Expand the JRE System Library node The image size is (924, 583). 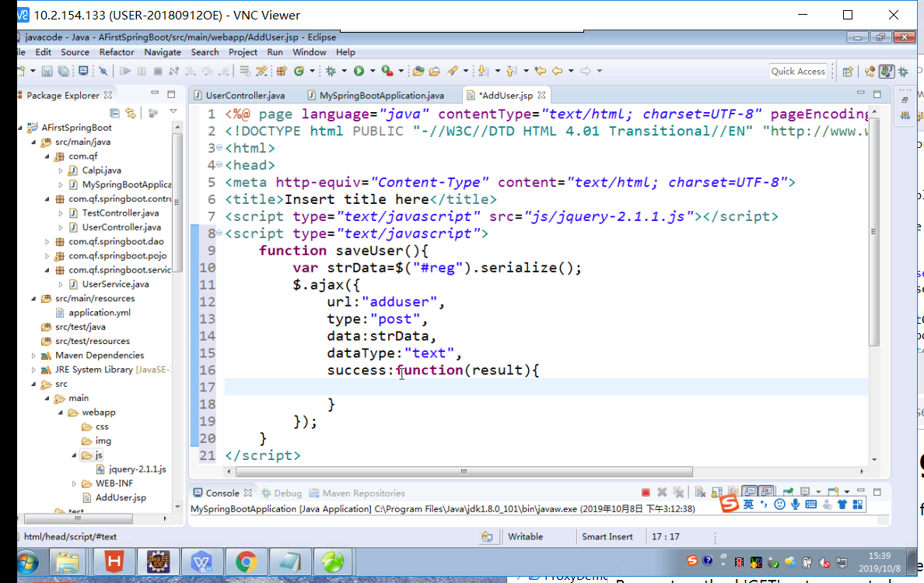(x=33, y=370)
